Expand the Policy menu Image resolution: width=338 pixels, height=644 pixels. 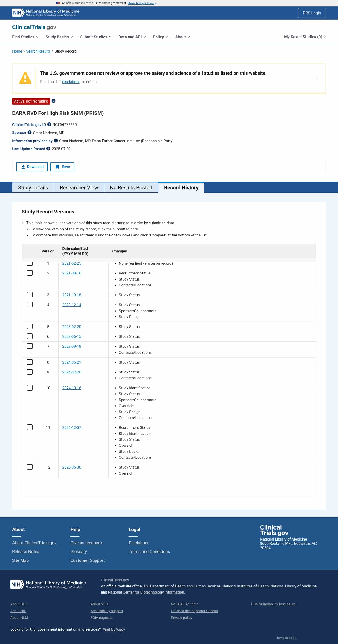coord(160,37)
